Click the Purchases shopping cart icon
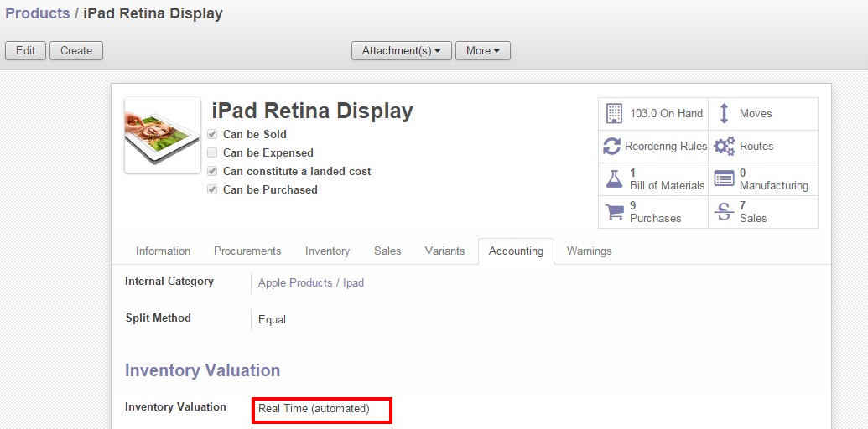Viewport: 868px width, 429px height. 615,212
